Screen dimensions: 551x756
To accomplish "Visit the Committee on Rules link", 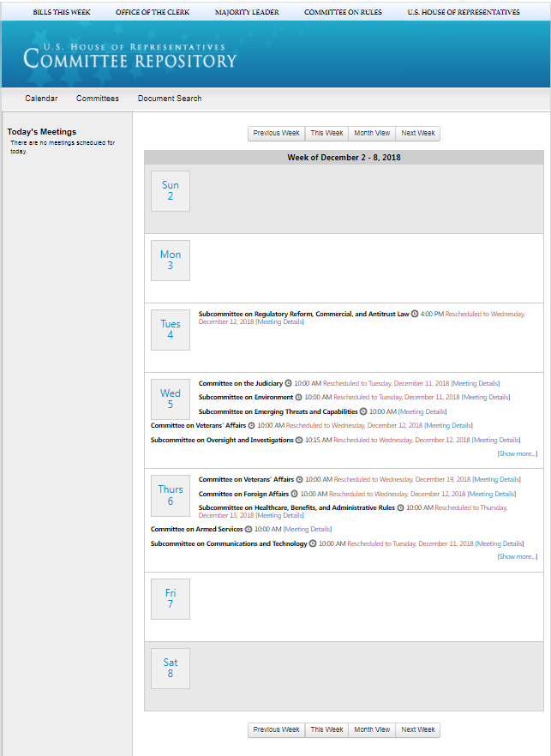I will click(343, 12).
